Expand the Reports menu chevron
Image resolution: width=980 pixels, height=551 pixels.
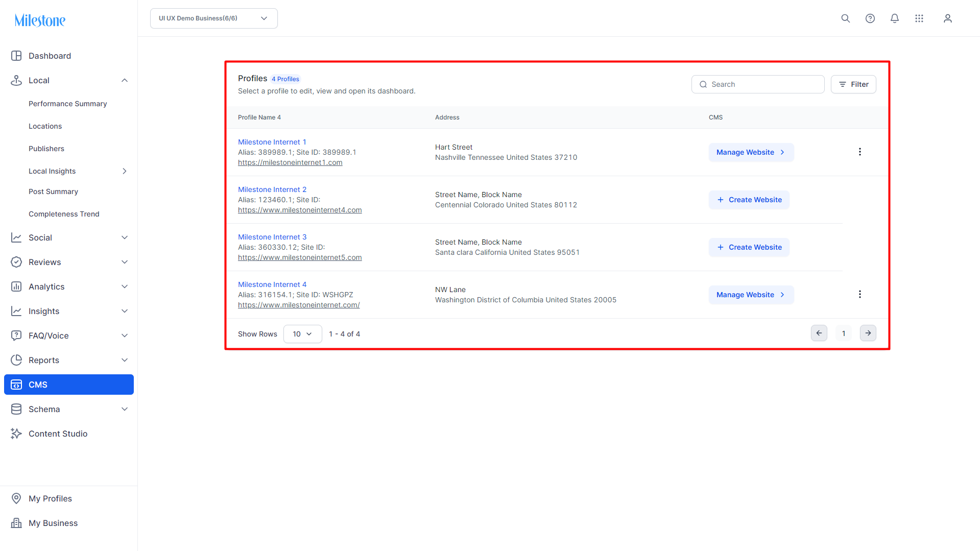point(125,360)
